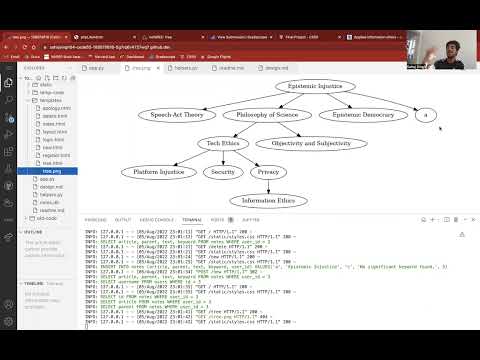Open the Run and Debug view

point(8,134)
